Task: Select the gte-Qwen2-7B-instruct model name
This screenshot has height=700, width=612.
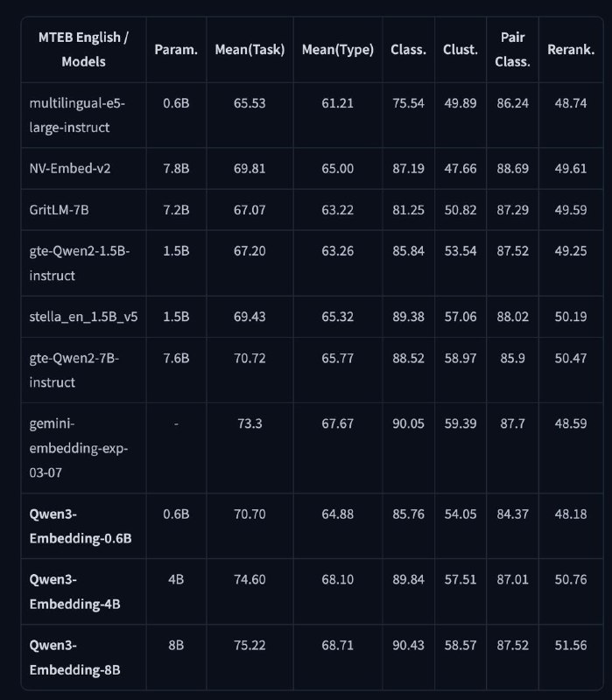Action: 74,370
